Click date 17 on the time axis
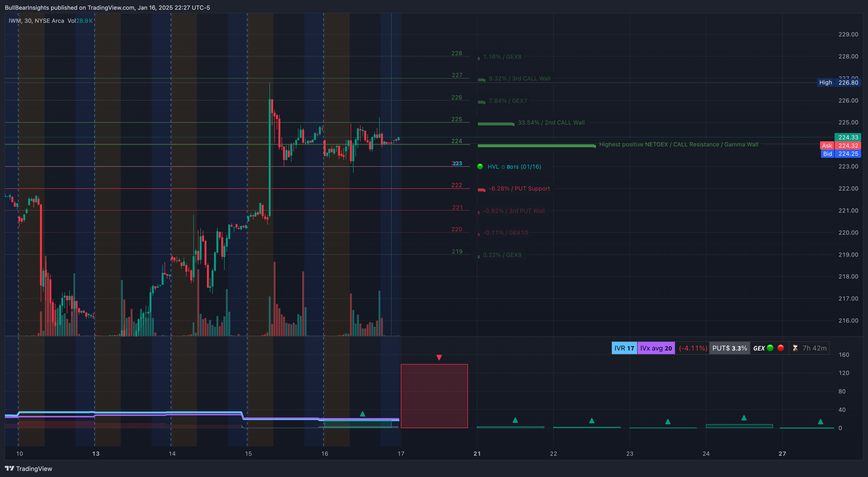868x477 pixels. pyautogui.click(x=401, y=453)
